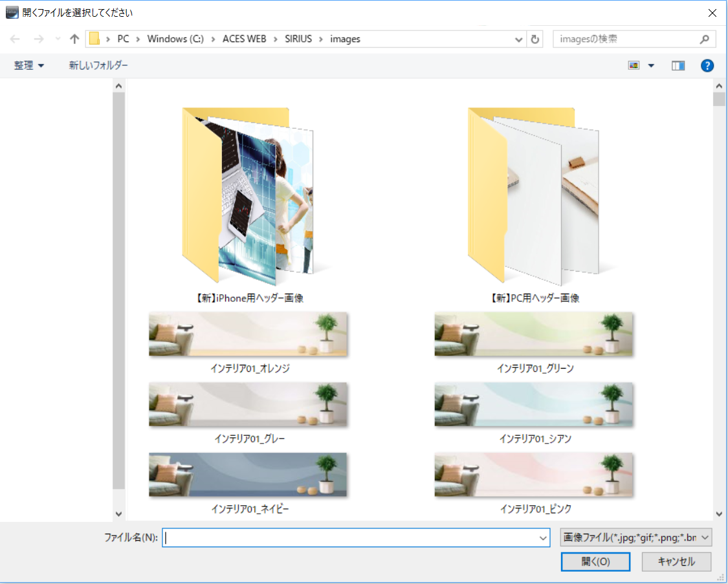Viewport: 728px width, 584px height.
Task: Open recent locations dropdown arrow
Action: click(x=58, y=39)
